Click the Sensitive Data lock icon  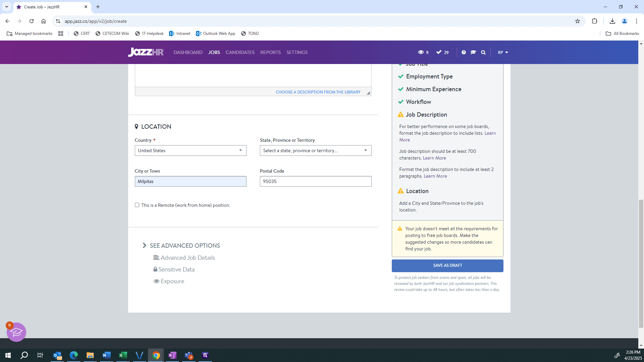155,269
